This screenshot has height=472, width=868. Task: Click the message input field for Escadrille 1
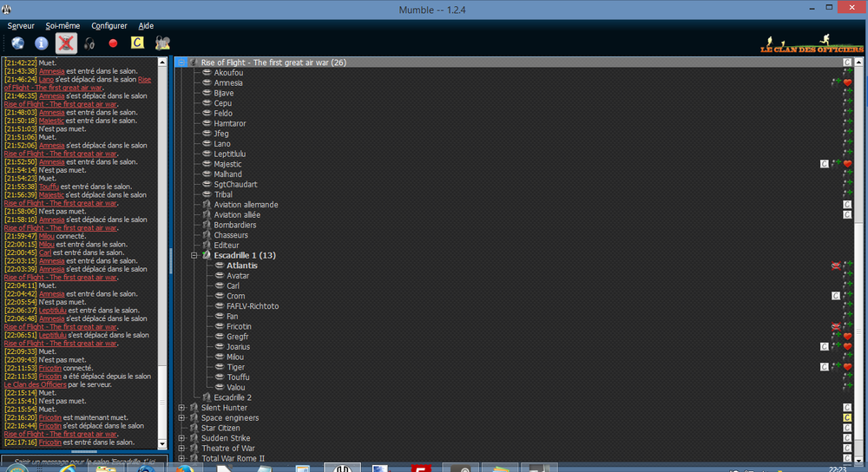click(85, 461)
